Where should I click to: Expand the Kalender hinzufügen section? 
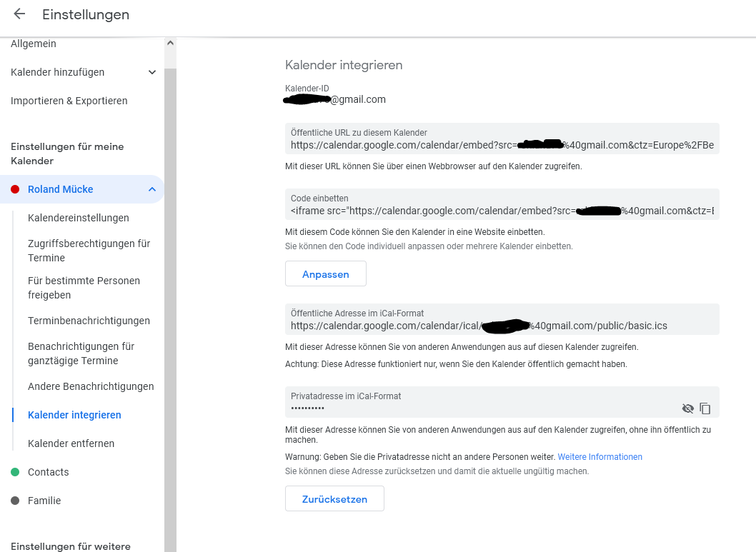[152, 72]
